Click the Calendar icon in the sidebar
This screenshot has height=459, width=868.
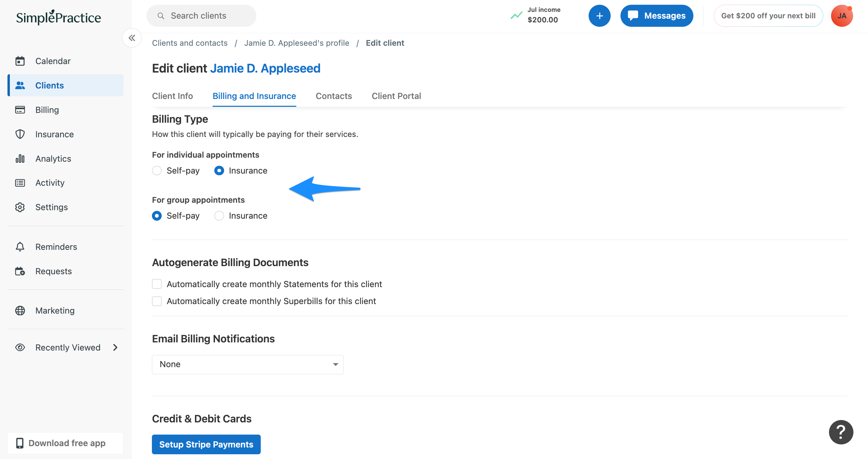(x=20, y=61)
